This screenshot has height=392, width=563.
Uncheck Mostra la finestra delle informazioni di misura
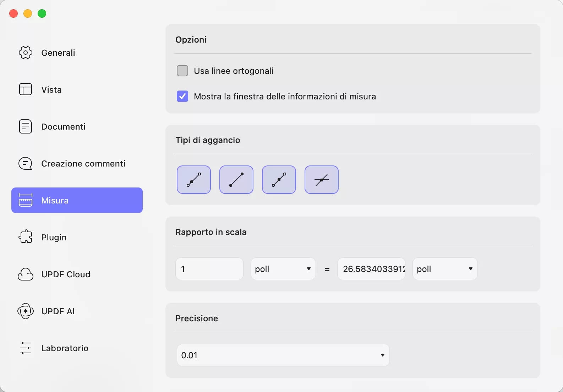pos(182,96)
